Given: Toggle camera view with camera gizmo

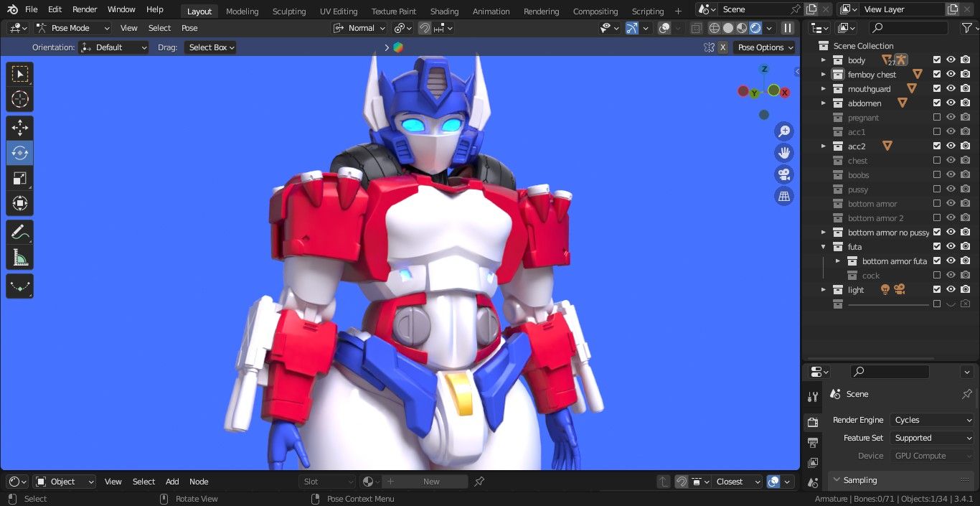Looking at the screenshot, I should pos(784,174).
